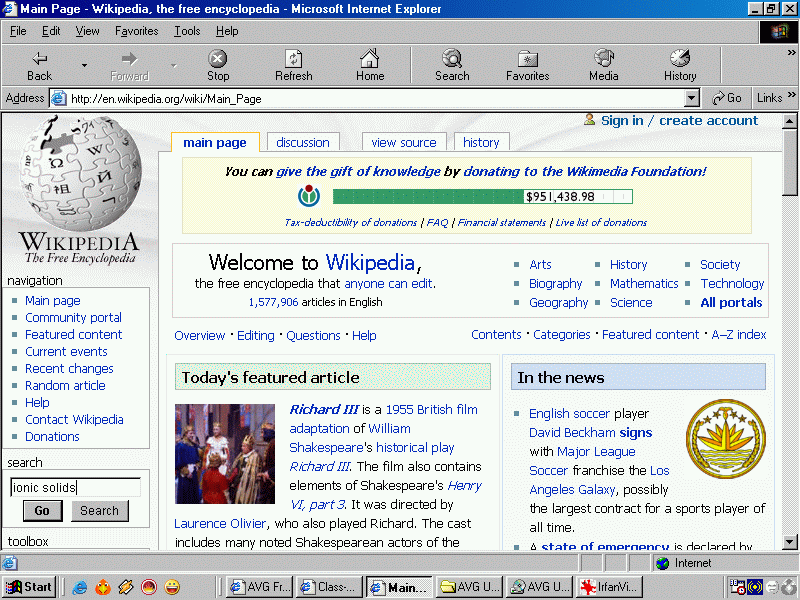Open the Windows Start button
The width and height of the screenshot is (800, 600).
pos(29,587)
